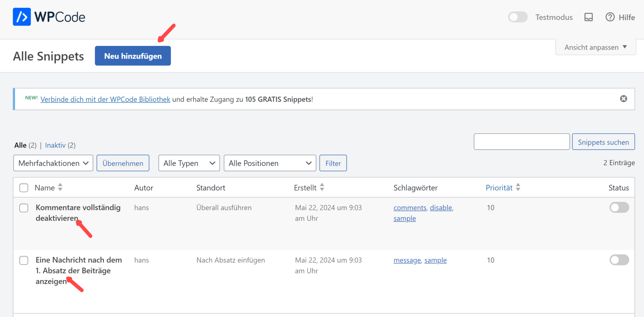Sort snippets by Erstellt arrows

point(322,187)
